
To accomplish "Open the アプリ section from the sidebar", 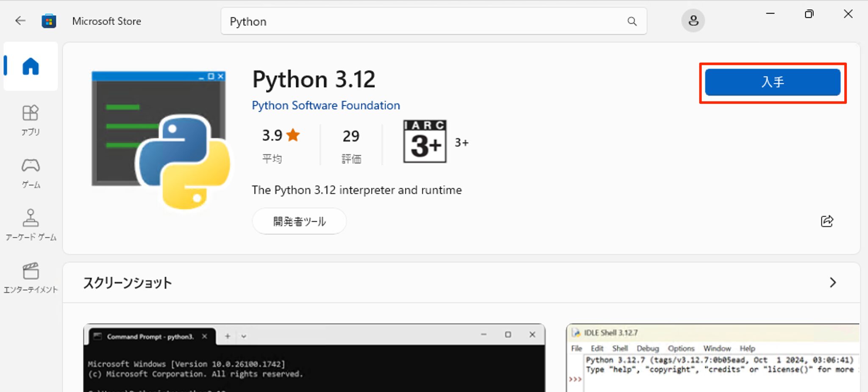I will pos(30,120).
